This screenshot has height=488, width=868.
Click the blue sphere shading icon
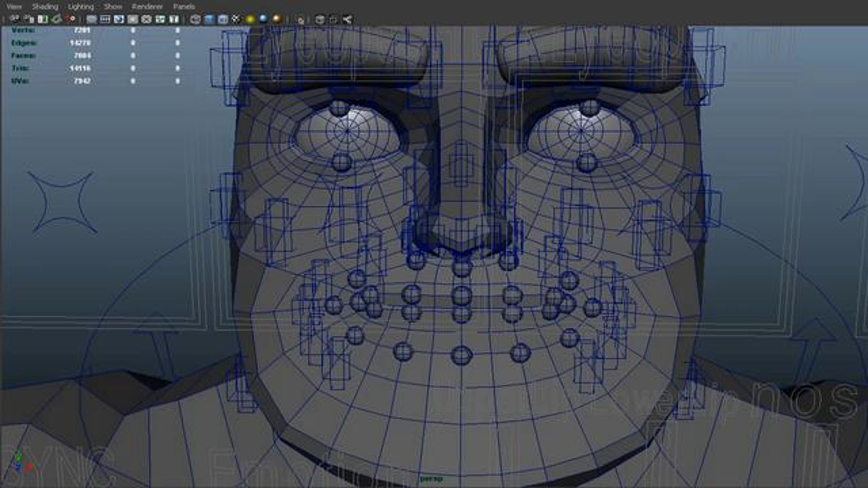point(264,19)
